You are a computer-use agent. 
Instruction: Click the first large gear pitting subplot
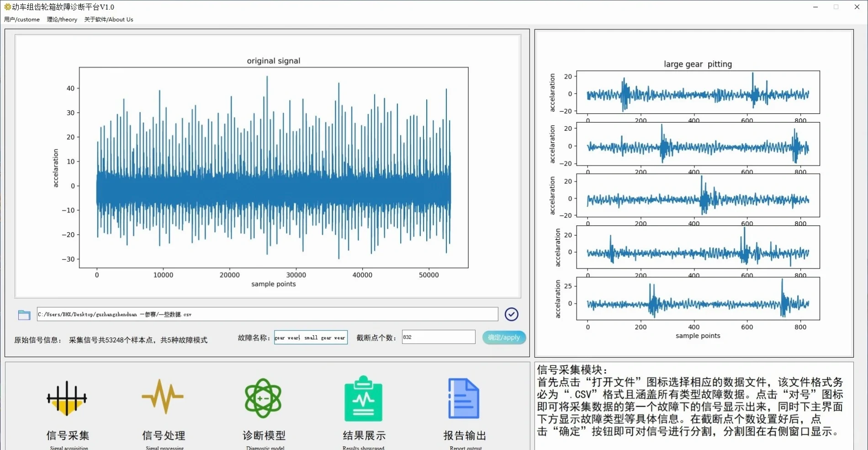697,92
